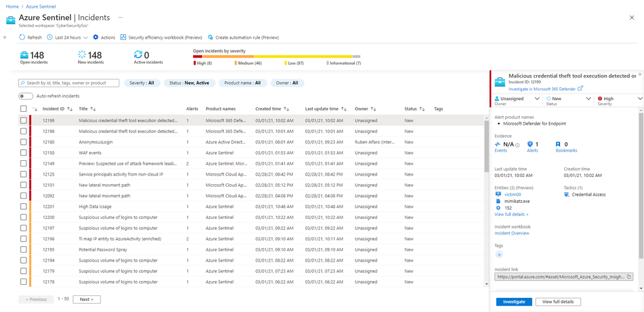Click the victim00 host entity icon
644x312 pixels.
point(498,194)
